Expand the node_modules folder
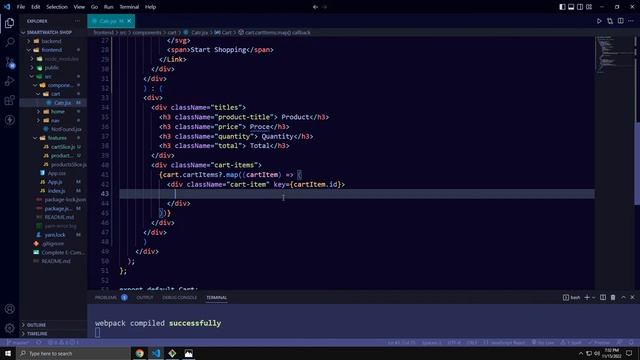The width and height of the screenshot is (640, 360). [x=53, y=59]
